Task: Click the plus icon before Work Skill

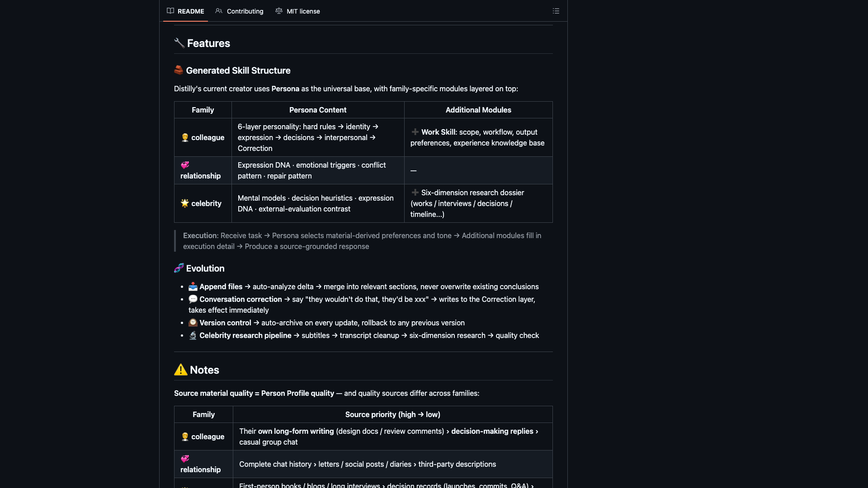Action: point(415,132)
